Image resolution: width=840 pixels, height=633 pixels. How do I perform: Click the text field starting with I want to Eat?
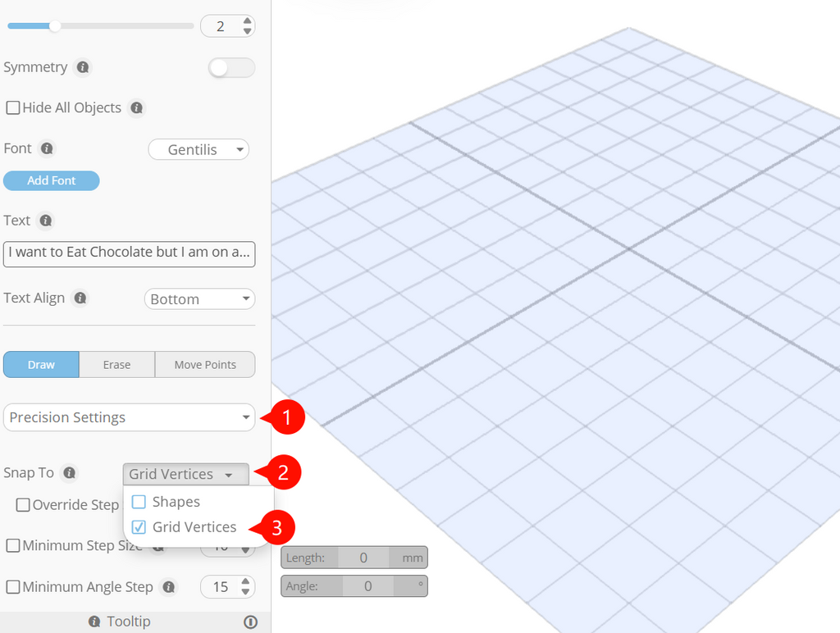click(129, 254)
